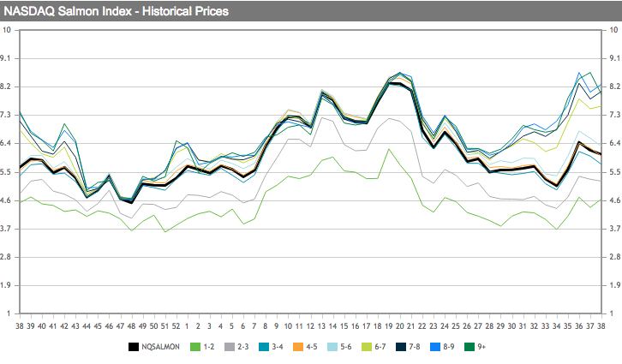This screenshot has height=364, width=622.
Task: Click the 8-9 legend label
Action: 449,347
